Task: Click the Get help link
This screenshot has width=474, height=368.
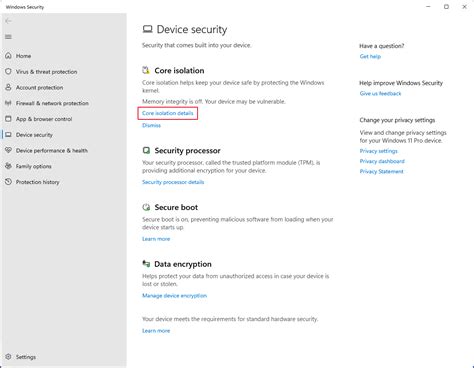Action: [370, 56]
